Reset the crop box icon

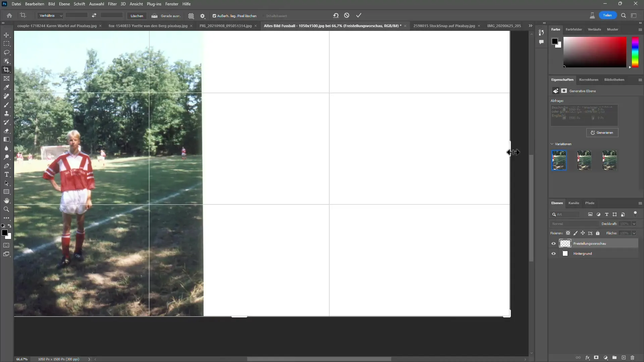(336, 15)
